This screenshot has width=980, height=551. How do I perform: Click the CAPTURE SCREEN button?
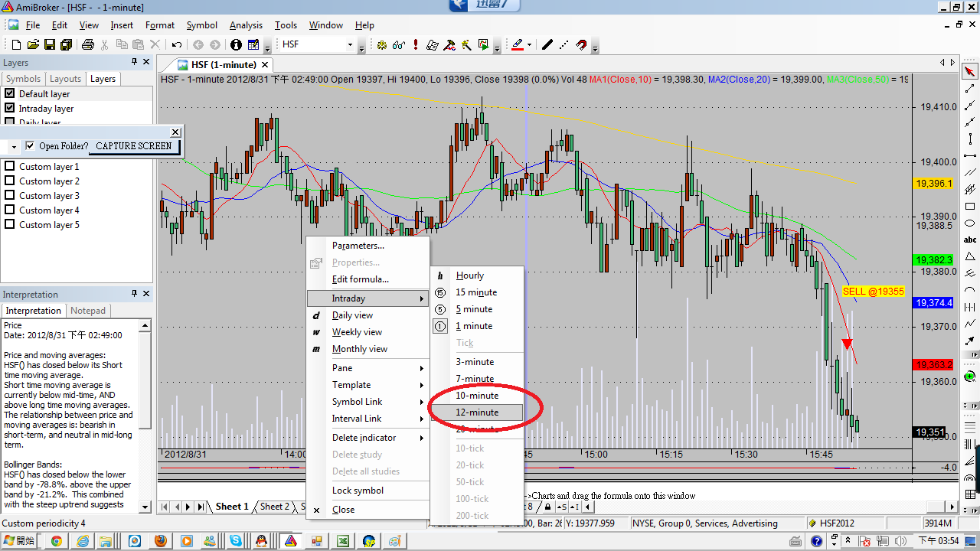[134, 145]
